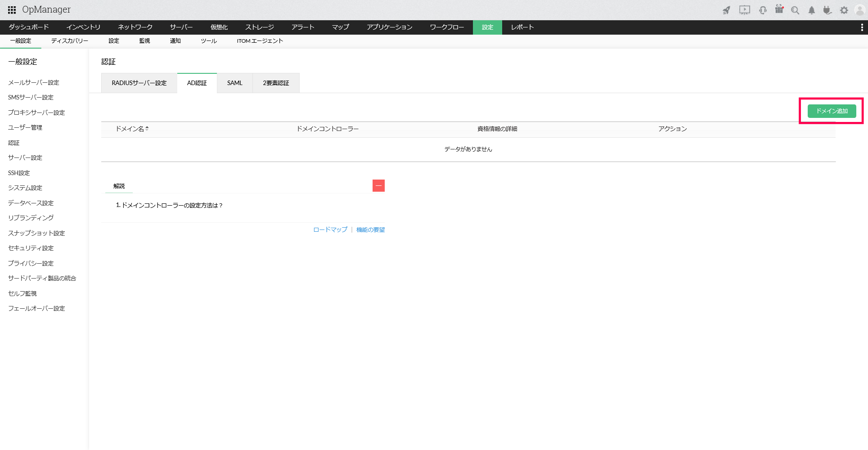Go to the アラート menu
The height and width of the screenshot is (450, 868).
pos(303,27)
